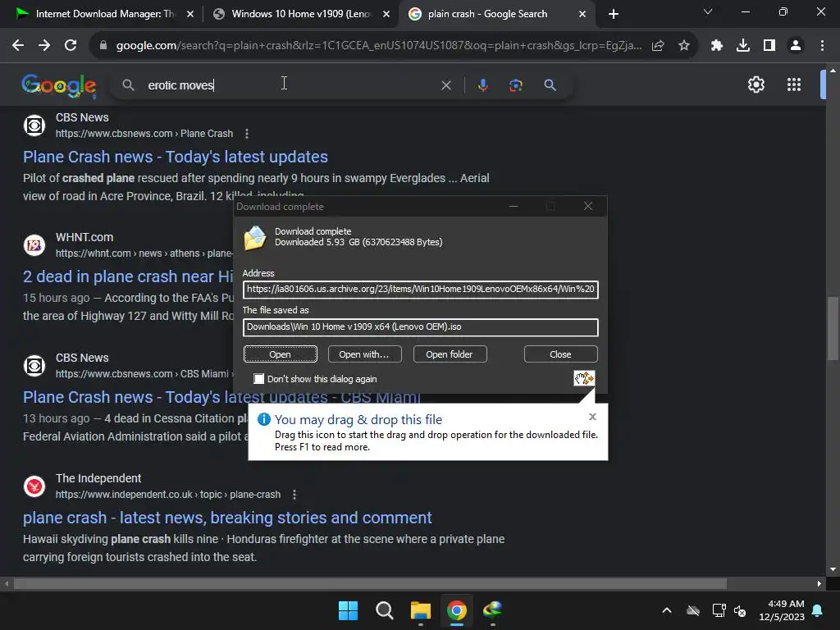Open a new browser tab
This screenshot has width=840, height=630.
click(614, 15)
